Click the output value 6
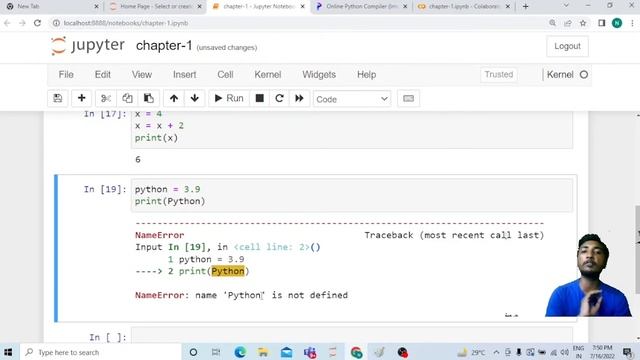Image resolution: width=640 pixels, height=360 pixels. pos(138,159)
